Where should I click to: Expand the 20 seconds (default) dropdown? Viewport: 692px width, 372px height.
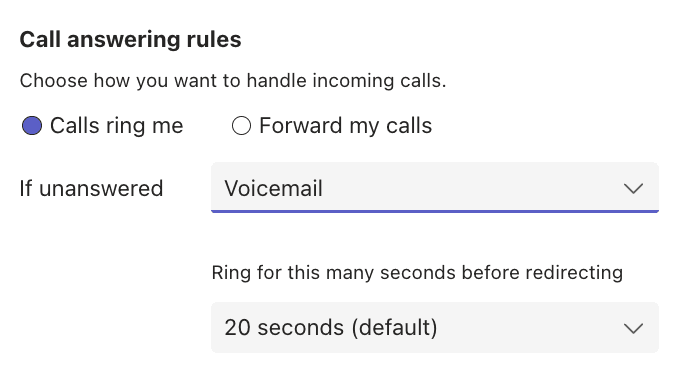coord(435,327)
